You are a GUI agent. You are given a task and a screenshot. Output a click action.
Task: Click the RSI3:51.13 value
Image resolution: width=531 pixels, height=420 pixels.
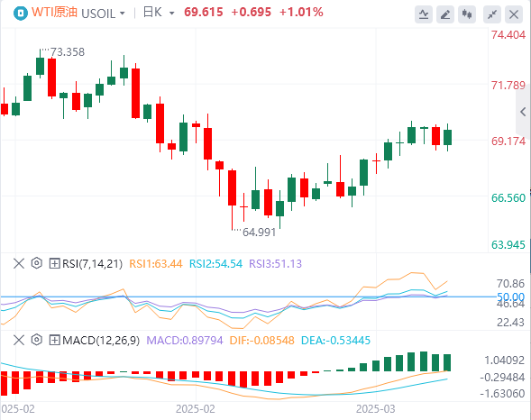[x=275, y=264]
